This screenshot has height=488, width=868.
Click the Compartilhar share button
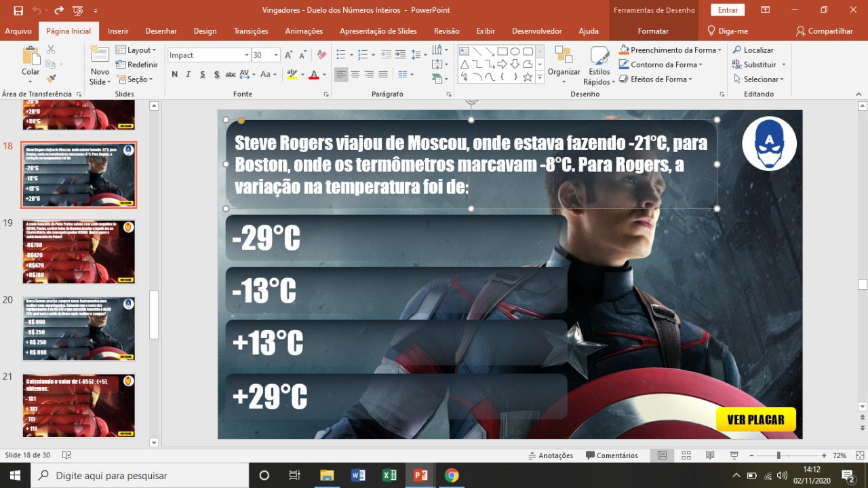tap(825, 31)
